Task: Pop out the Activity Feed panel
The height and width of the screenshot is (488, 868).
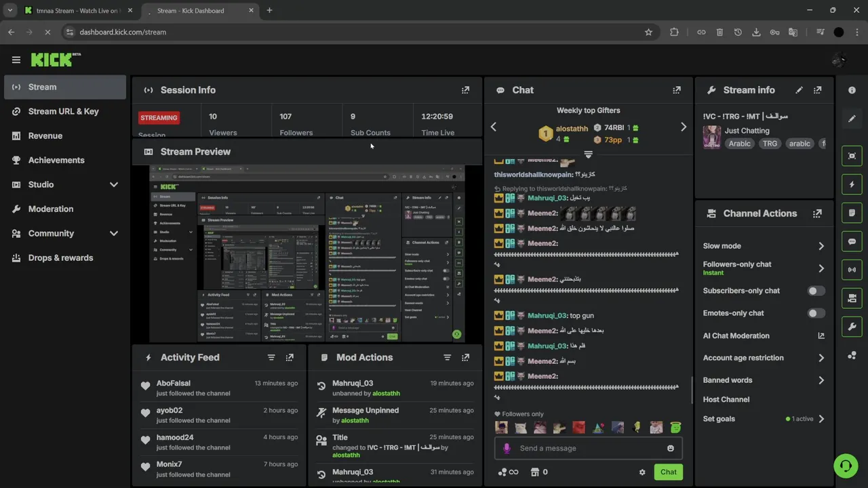Action: click(290, 357)
